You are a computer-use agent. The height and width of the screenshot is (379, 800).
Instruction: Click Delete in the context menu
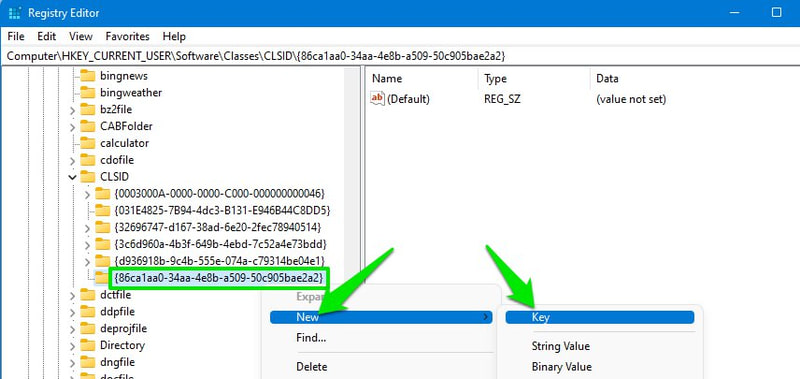[312, 367]
